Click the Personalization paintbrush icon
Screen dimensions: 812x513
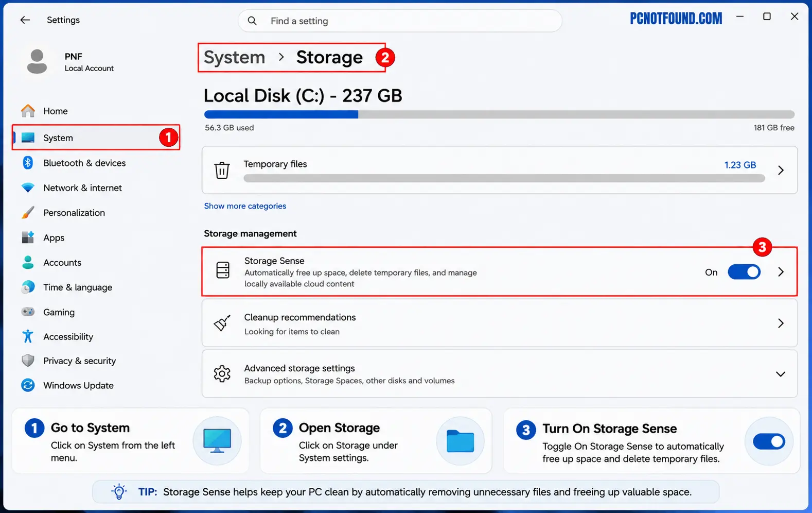coord(28,212)
